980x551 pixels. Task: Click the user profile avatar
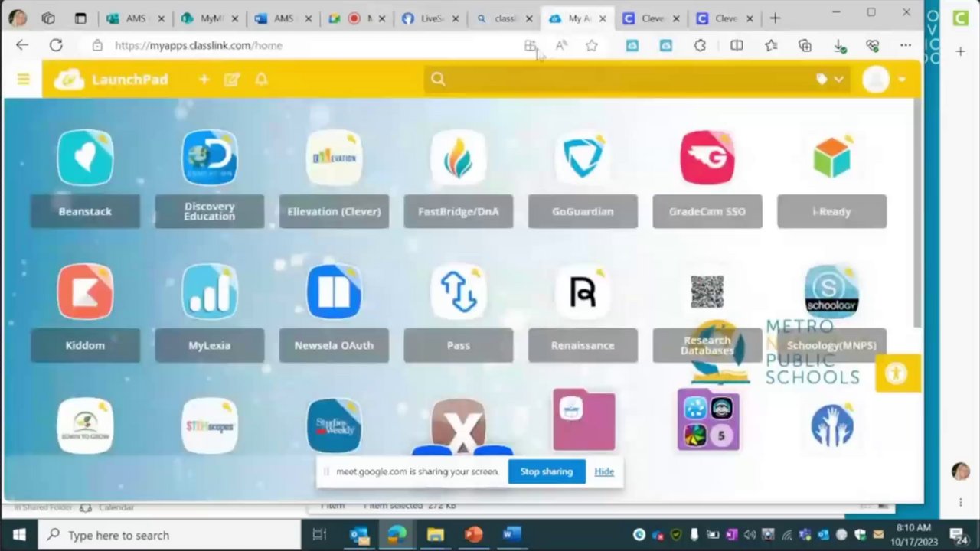pyautogui.click(x=876, y=79)
